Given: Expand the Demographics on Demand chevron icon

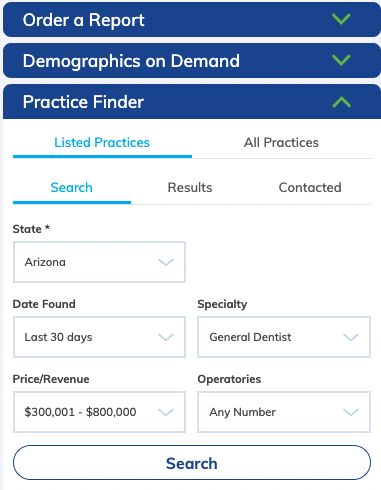Looking at the screenshot, I should coord(341,60).
